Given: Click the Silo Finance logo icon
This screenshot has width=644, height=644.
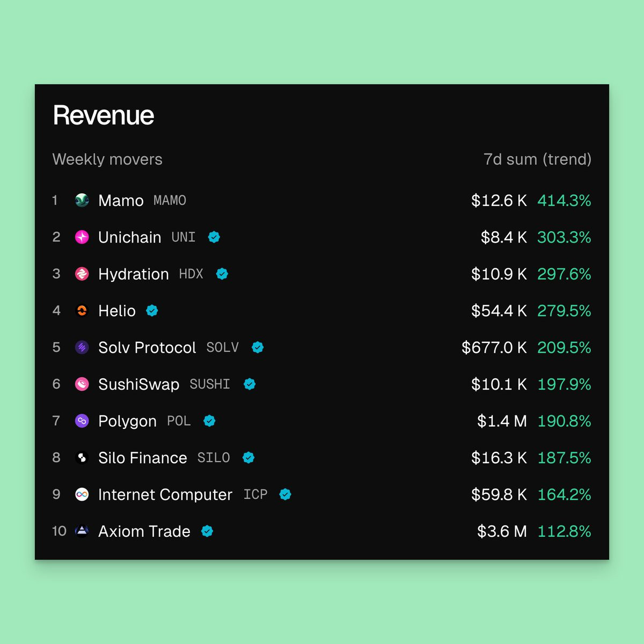Looking at the screenshot, I should click(82, 458).
